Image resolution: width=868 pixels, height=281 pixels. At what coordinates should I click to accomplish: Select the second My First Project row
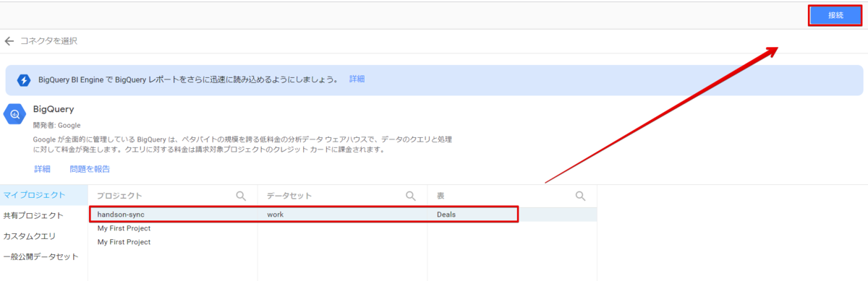click(173, 242)
